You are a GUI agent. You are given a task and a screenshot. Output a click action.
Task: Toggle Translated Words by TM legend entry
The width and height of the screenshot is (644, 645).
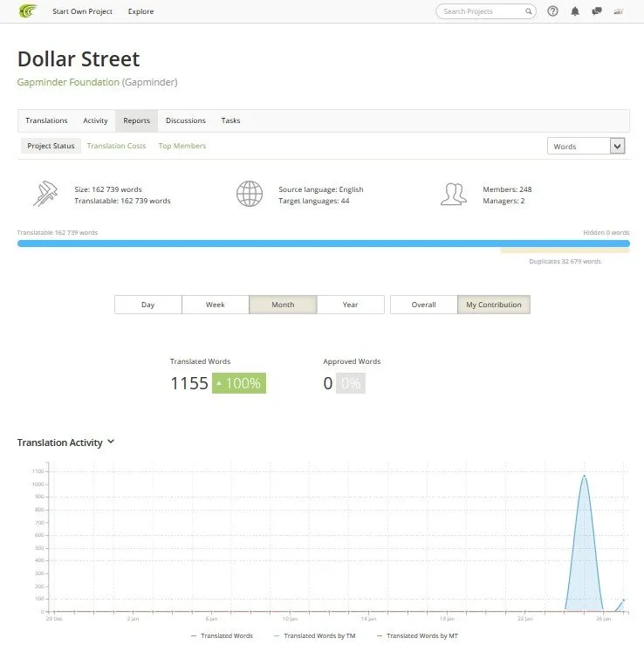pos(315,635)
